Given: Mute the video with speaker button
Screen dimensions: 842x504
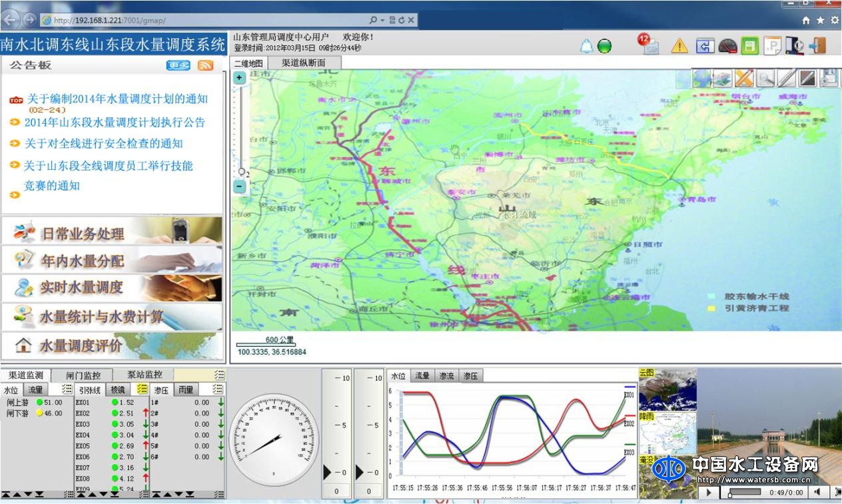Looking at the screenshot, I should coord(816,493).
